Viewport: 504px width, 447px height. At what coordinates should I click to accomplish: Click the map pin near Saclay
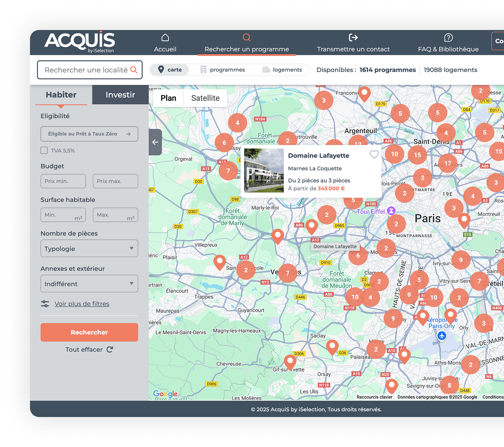click(x=332, y=348)
